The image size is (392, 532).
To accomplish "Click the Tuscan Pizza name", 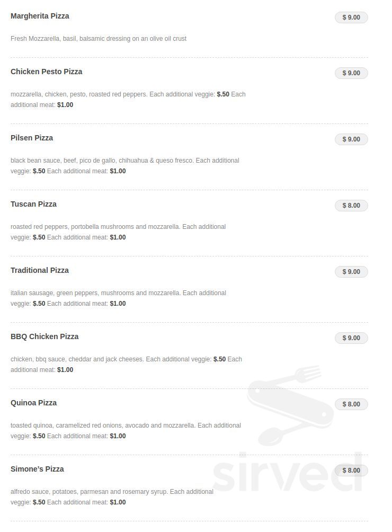I will coord(33,204).
